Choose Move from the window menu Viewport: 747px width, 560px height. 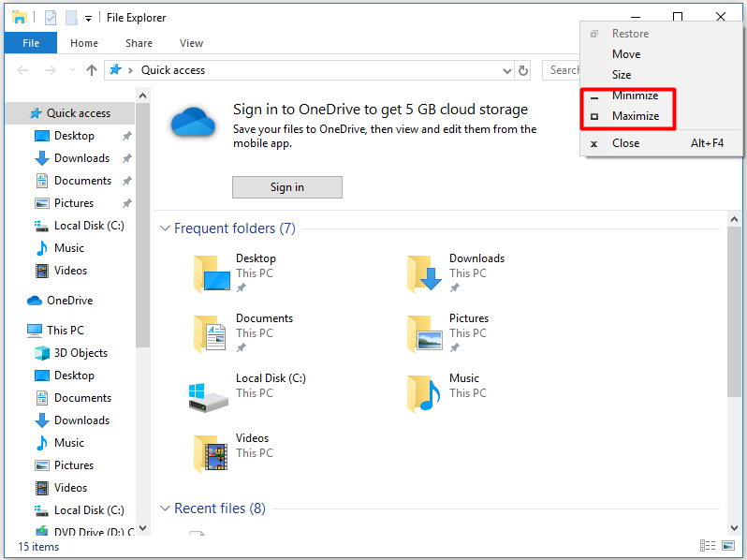point(661,54)
